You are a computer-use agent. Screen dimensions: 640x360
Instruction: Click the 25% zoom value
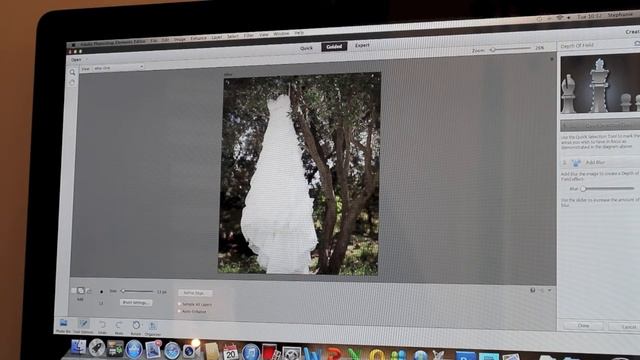pyautogui.click(x=540, y=48)
